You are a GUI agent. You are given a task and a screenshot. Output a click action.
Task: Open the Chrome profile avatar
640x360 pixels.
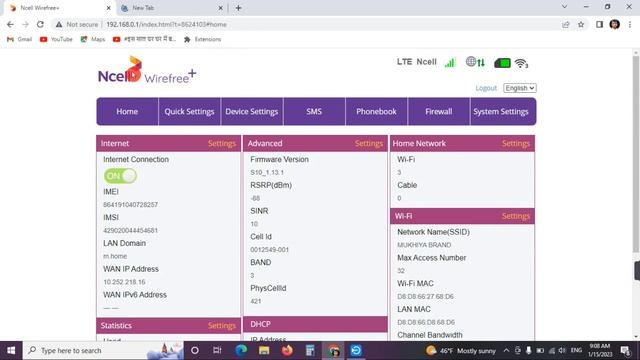(x=615, y=24)
